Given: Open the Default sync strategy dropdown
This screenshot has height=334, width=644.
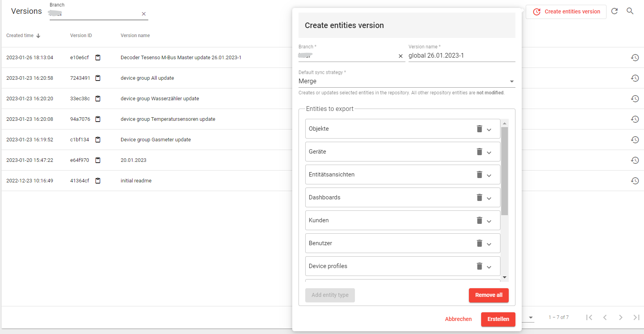Looking at the screenshot, I should pos(406,81).
